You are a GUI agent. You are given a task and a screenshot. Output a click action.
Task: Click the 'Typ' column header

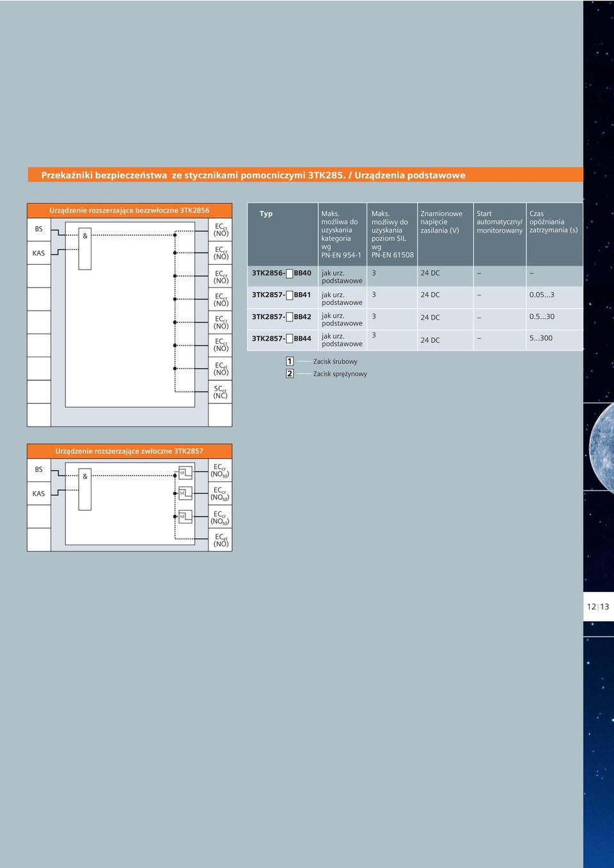click(x=266, y=213)
